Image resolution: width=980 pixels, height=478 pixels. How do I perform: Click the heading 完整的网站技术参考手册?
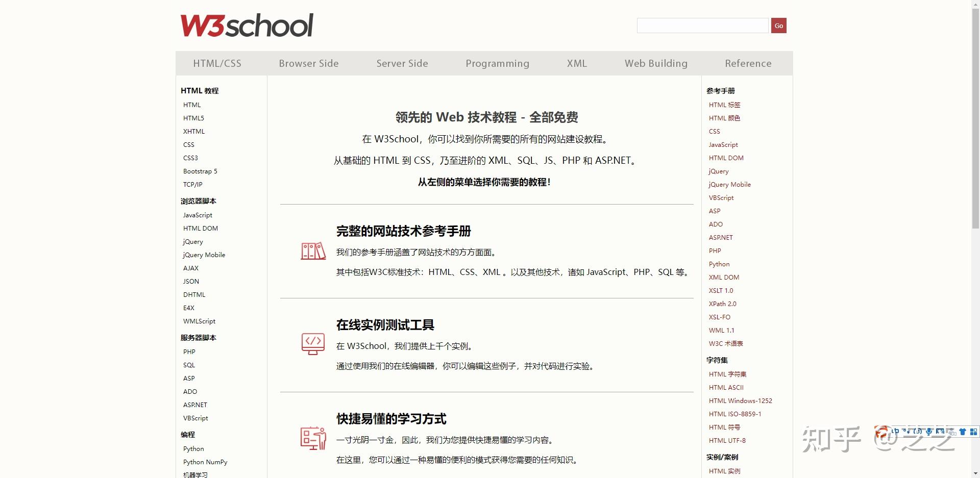point(404,231)
